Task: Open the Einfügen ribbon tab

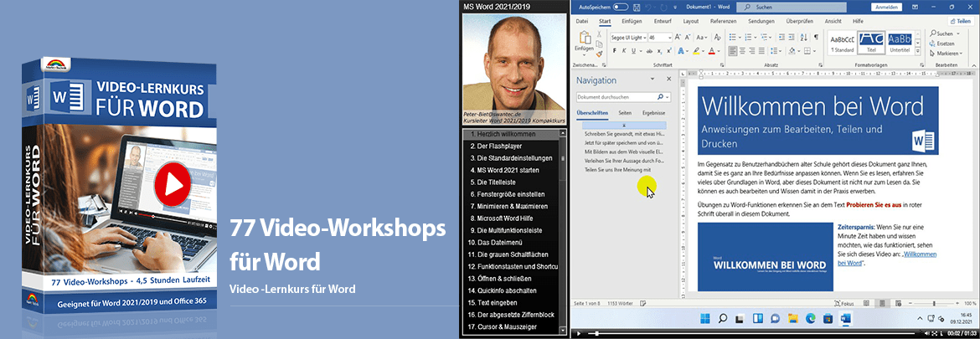Action: click(632, 21)
